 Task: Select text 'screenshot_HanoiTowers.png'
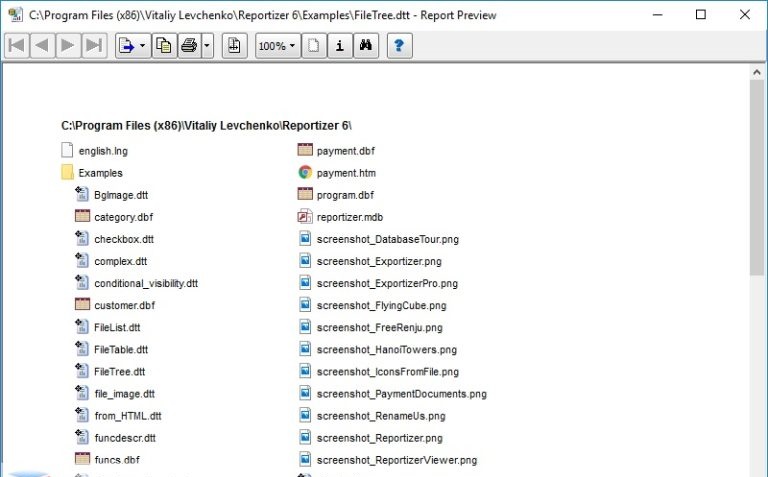(386, 350)
